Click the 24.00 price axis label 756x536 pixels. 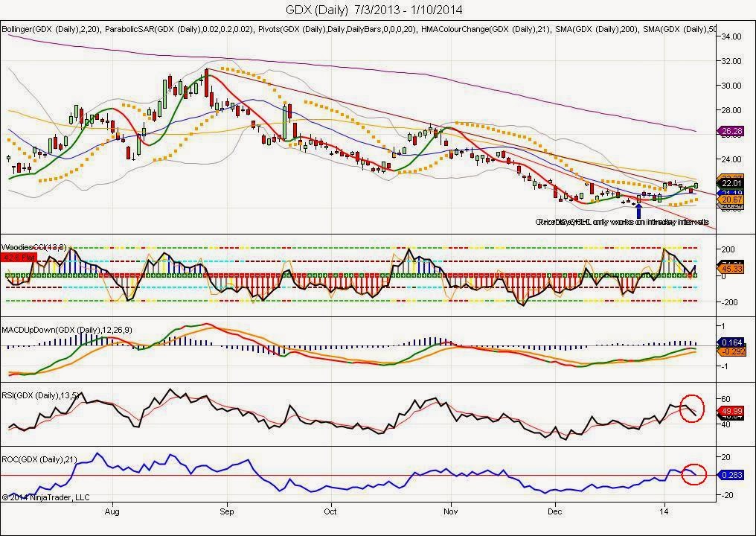[731, 159]
